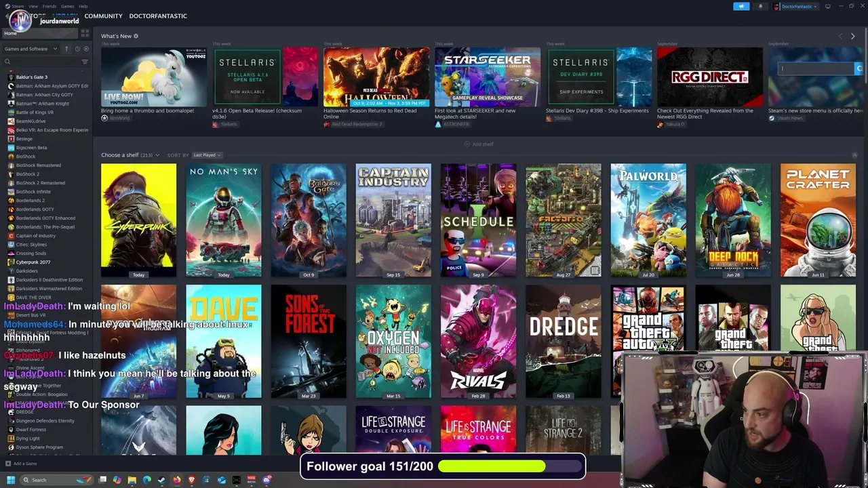Click the magnifier icon in library search
The height and width of the screenshot is (488, 868).
pos(8,62)
